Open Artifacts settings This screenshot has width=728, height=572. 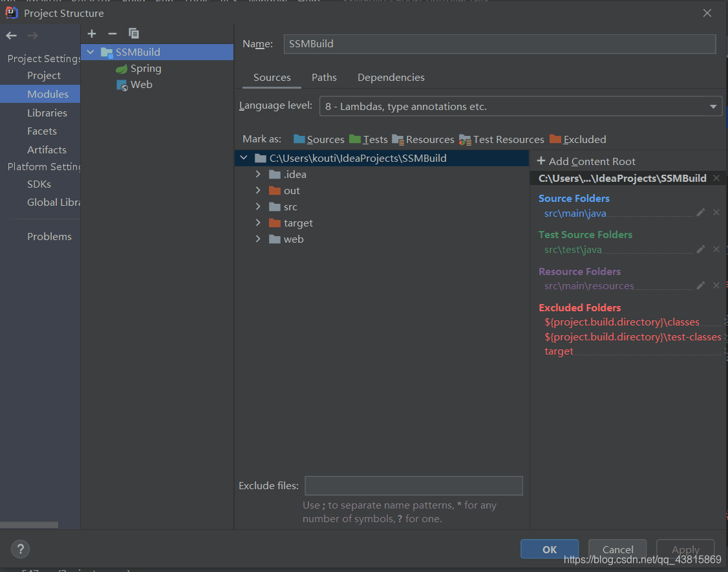[47, 149]
